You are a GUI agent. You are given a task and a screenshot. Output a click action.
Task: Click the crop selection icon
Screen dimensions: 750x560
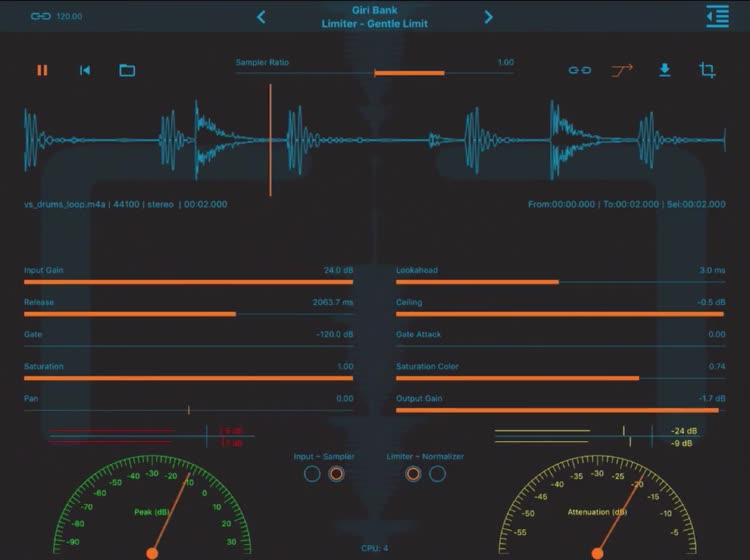click(707, 70)
